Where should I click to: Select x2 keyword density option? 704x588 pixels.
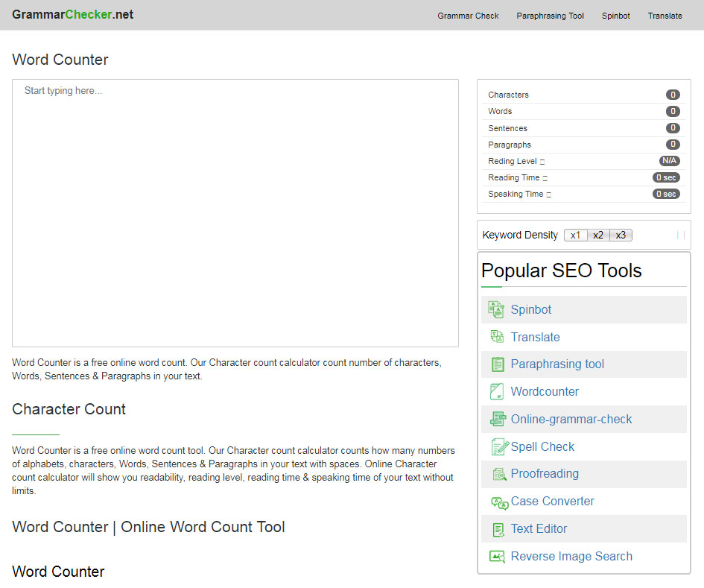(598, 235)
